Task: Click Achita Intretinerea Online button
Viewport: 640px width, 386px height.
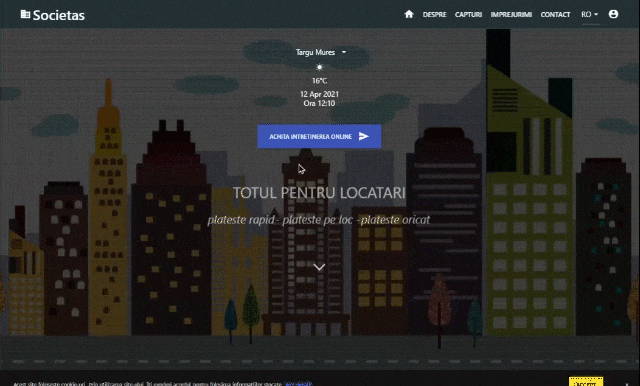Action: (319, 136)
